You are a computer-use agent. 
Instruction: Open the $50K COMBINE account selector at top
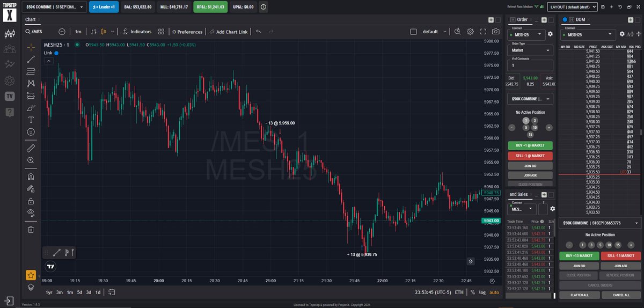pyautogui.click(x=55, y=7)
